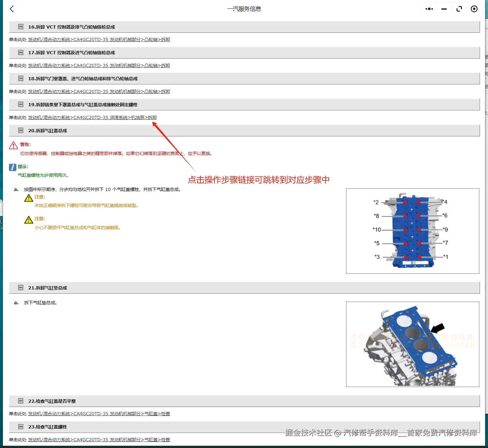This screenshot has height=448, width=488.
Task: Collapse step 20 cylinder head removal section
Action: tap(21, 131)
